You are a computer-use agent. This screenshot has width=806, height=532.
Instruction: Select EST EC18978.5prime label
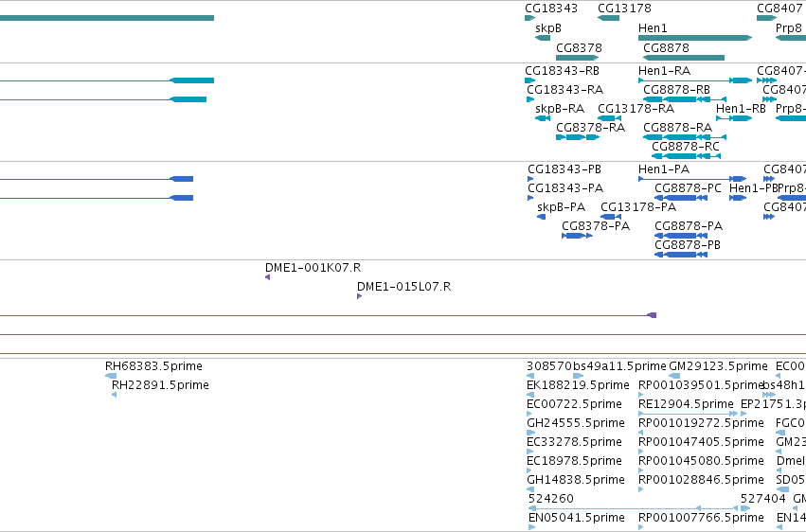[x=574, y=461]
